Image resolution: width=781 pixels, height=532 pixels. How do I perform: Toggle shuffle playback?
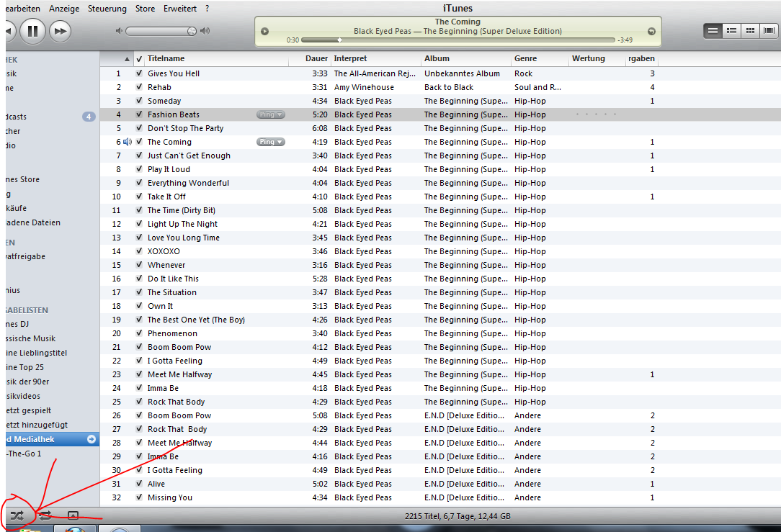(17, 515)
